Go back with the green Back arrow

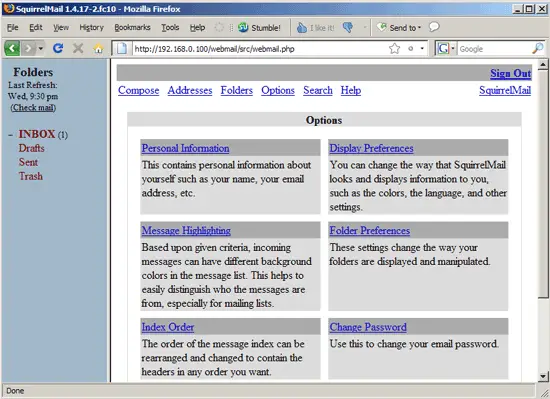coord(12,48)
